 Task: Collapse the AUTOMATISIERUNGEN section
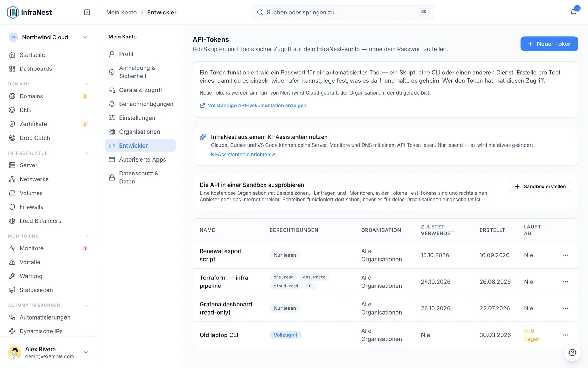[x=86, y=305]
